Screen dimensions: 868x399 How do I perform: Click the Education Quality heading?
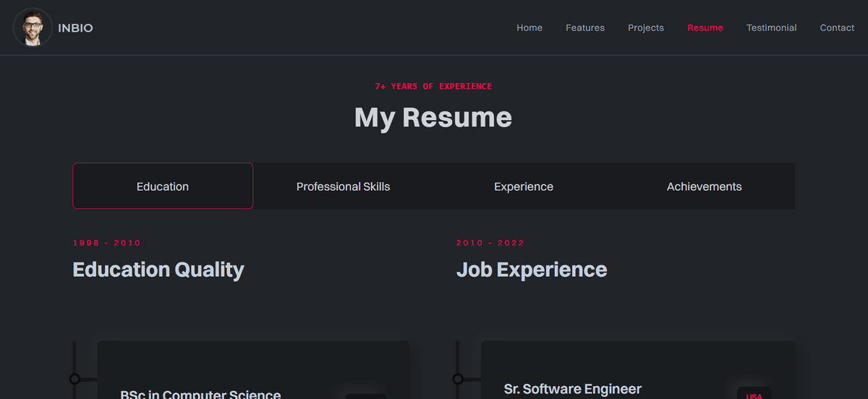(x=158, y=270)
